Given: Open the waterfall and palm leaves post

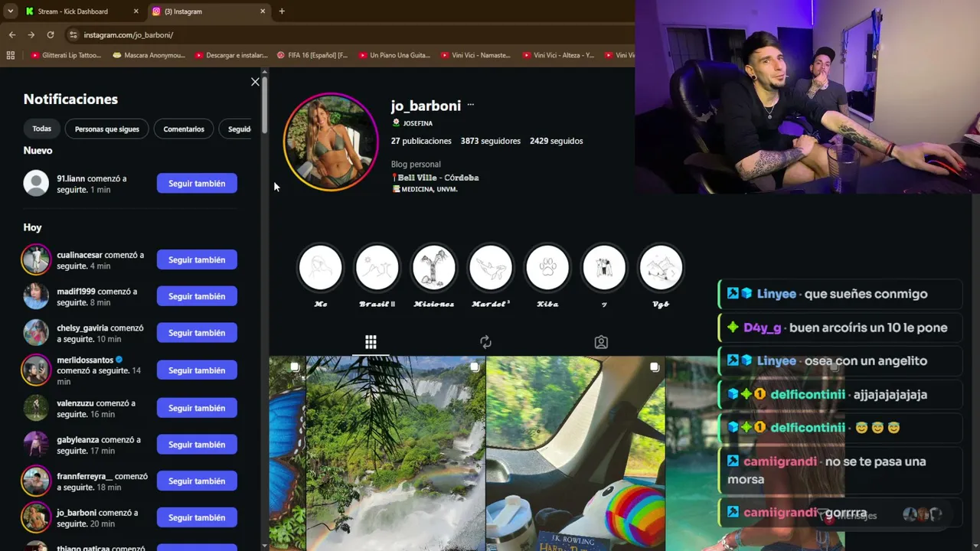Looking at the screenshot, I should [396, 454].
